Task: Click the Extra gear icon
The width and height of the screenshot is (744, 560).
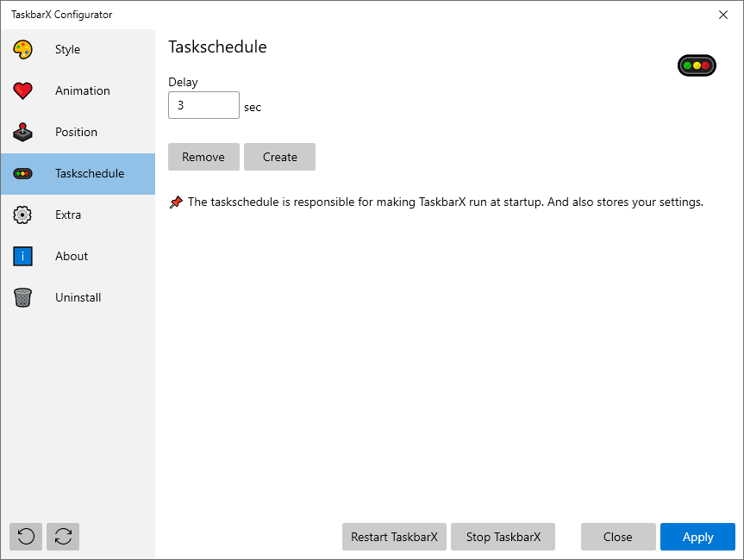Action: (22, 215)
